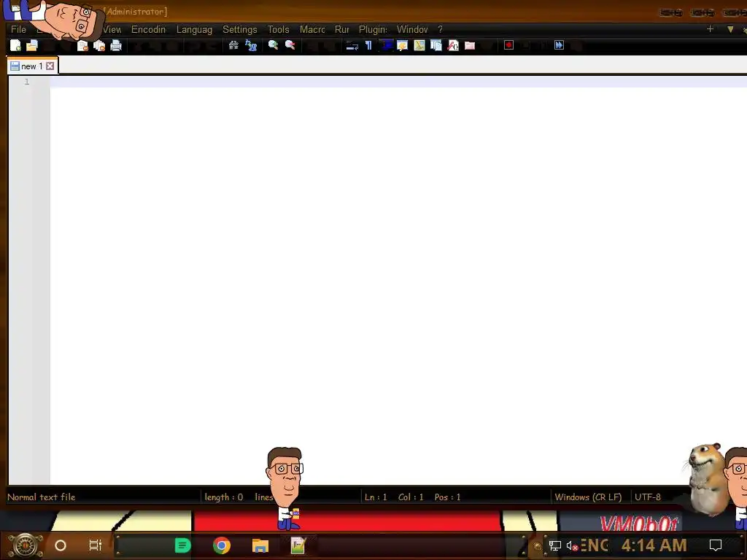Viewport: 747px width, 560px height.
Task: Select the 'new 1' document tab
Action: click(32, 66)
